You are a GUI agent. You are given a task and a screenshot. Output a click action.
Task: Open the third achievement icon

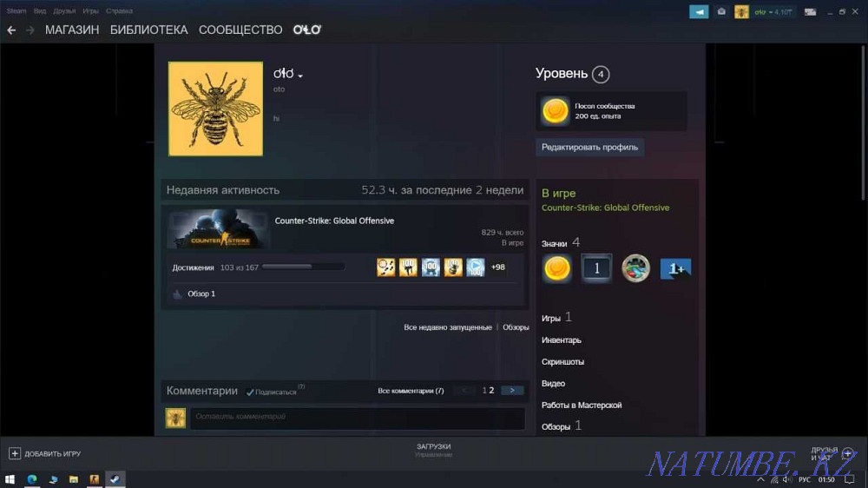(431, 267)
